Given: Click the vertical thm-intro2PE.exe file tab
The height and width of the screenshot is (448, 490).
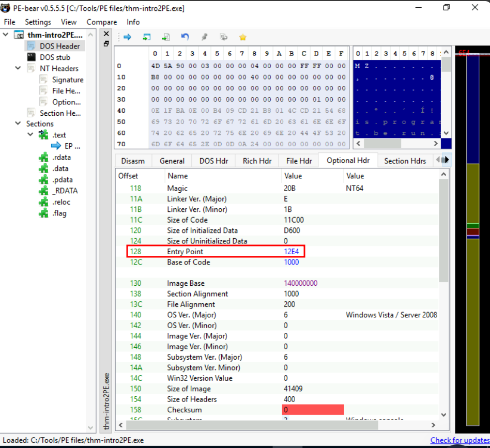Looking at the screenshot, I should (106, 401).
